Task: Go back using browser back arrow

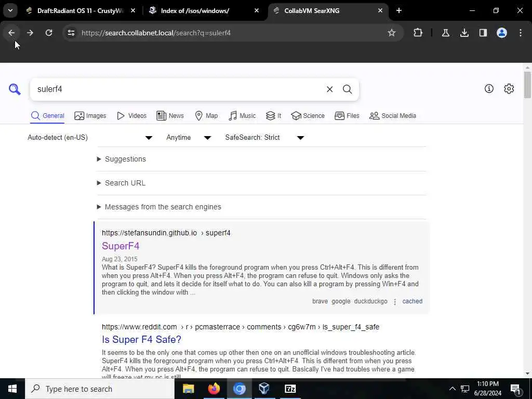Action: tap(11, 33)
